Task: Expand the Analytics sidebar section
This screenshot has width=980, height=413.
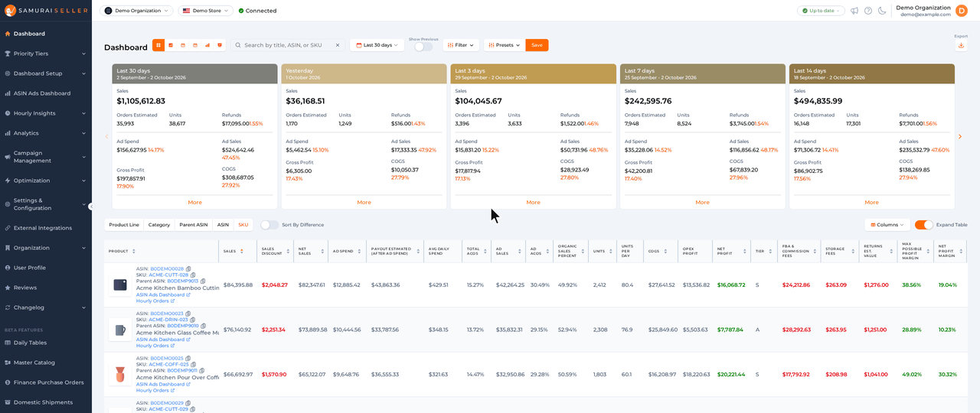Action: point(46,133)
